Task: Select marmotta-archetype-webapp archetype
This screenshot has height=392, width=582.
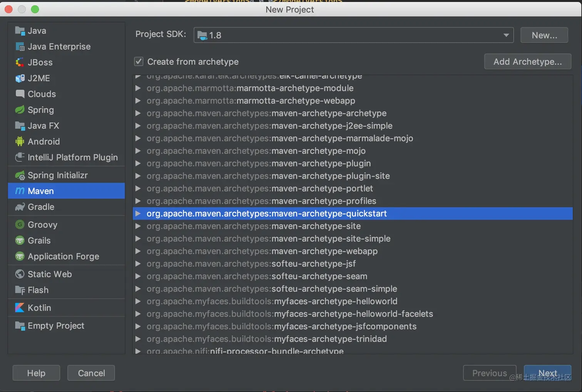Action: pyautogui.click(x=353, y=101)
